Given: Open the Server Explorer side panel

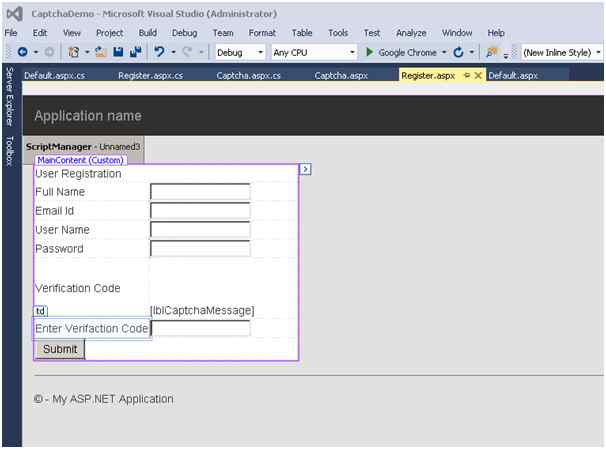Looking at the screenshot, I should (x=10, y=97).
